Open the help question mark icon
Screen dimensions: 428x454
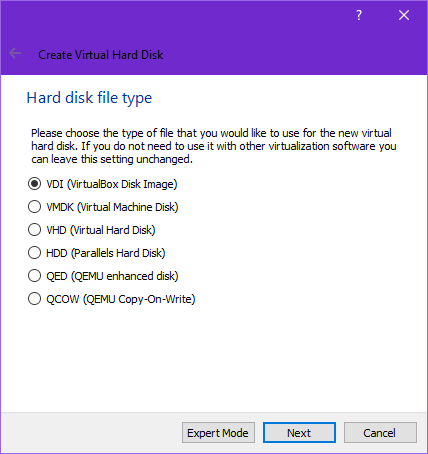[359, 15]
